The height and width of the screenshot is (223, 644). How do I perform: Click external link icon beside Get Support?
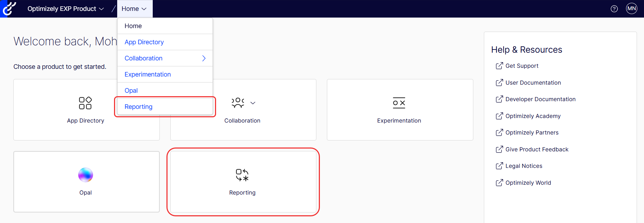point(499,66)
